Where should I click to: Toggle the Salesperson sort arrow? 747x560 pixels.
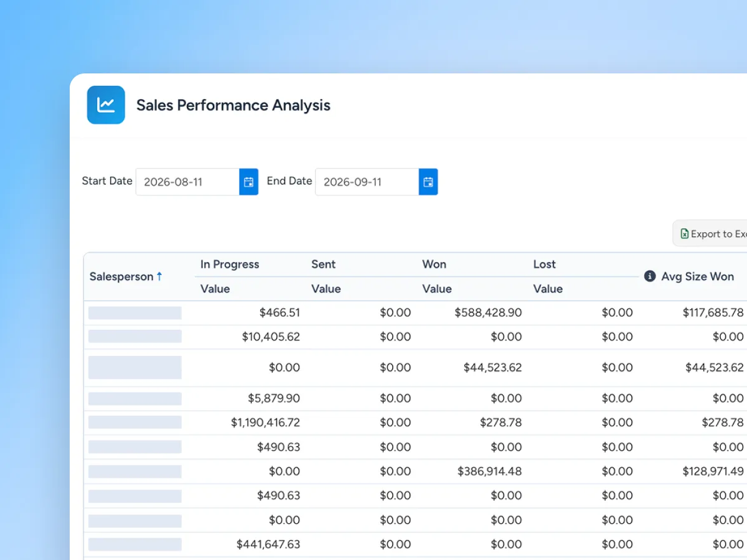[x=159, y=276]
